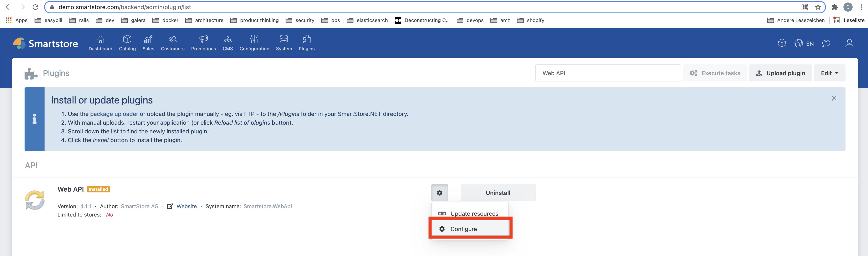Open the QR code icon in address bar
868x256 pixels.
pyautogui.click(x=805, y=7)
